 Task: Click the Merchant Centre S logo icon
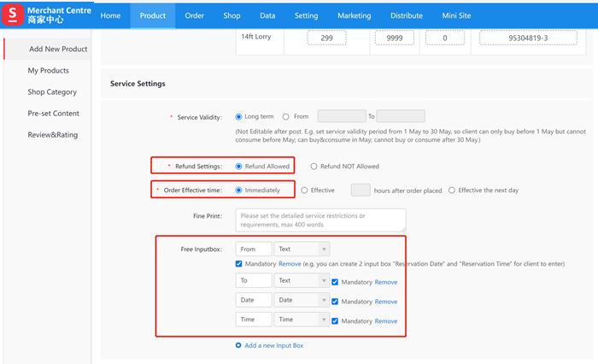13,15
